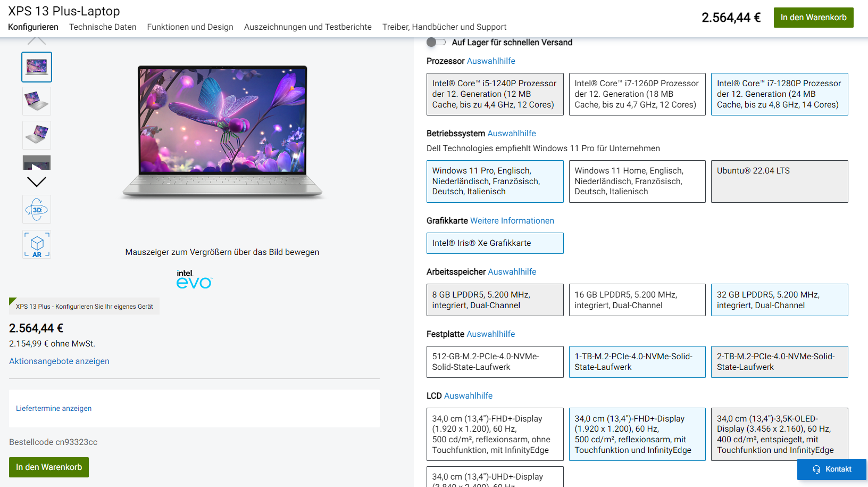
Task: Choose 8 GB LPDDR5 memory
Action: (495, 300)
